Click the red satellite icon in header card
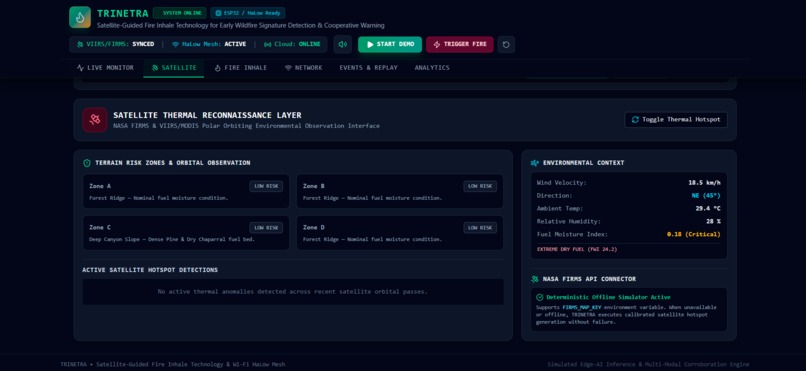 click(x=95, y=120)
